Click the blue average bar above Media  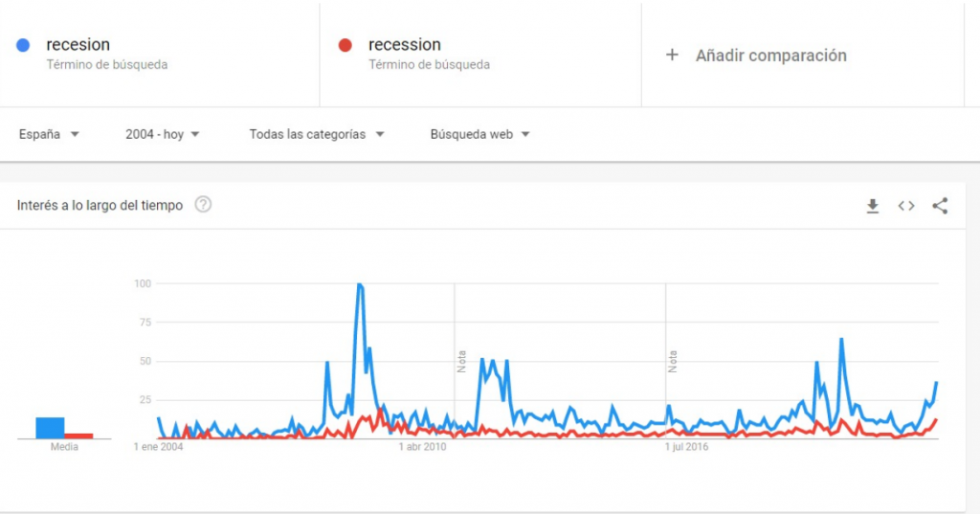pyautogui.click(x=50, y=428)
